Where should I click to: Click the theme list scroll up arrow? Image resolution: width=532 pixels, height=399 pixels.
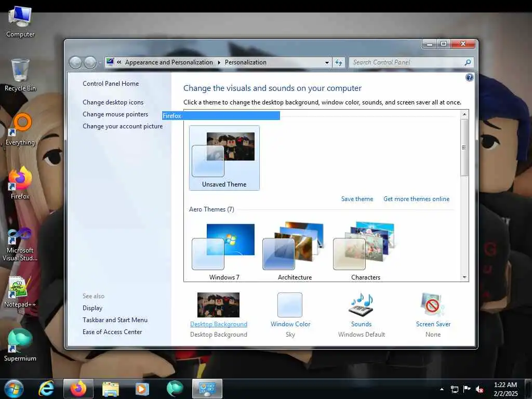(464, 114)
